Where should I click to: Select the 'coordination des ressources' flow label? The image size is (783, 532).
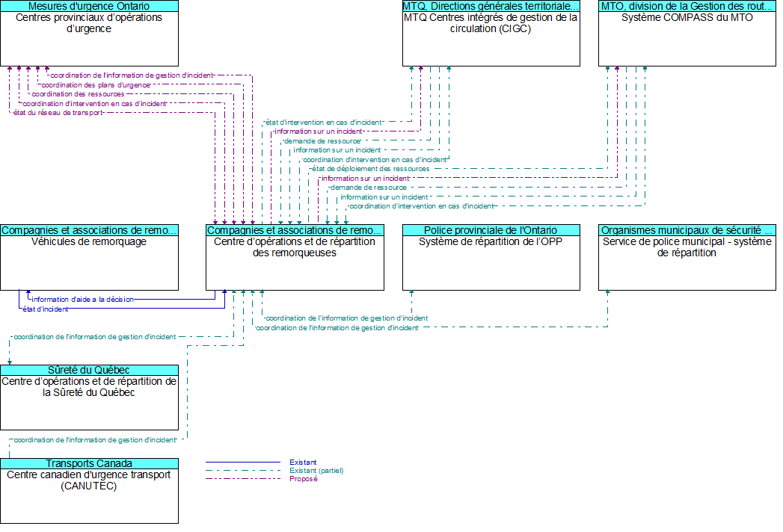tap(78, 94)
